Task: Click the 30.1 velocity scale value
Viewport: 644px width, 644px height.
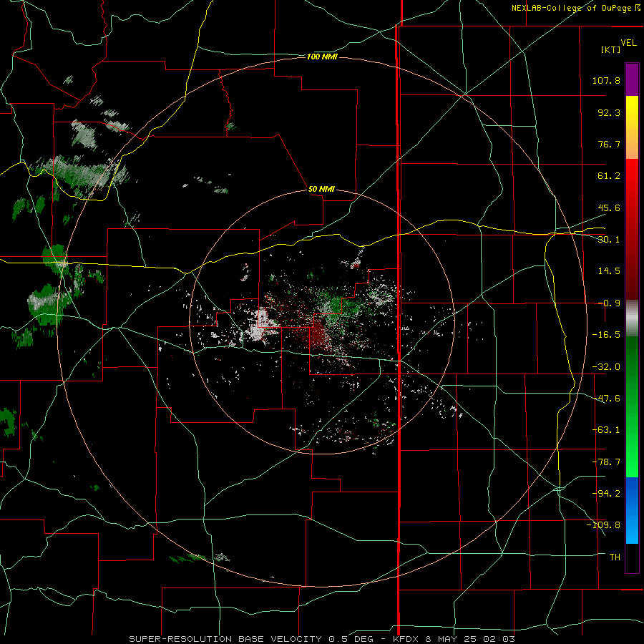Action: coord(609,240)
